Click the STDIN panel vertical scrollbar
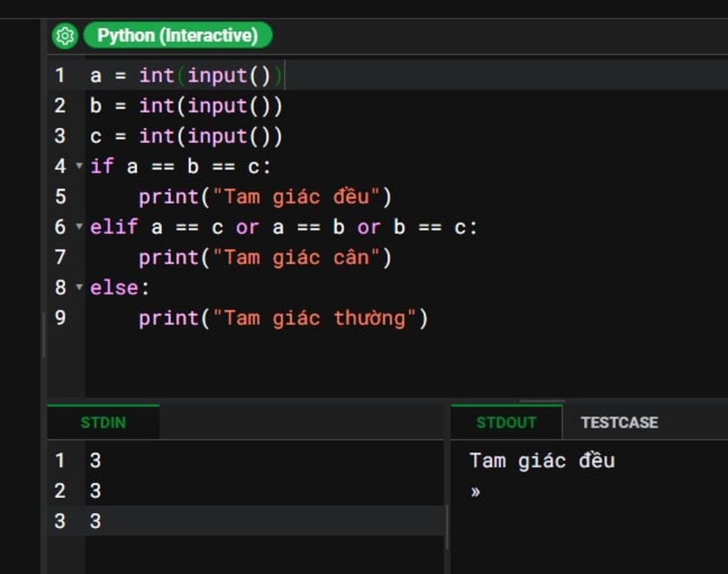 446,526
